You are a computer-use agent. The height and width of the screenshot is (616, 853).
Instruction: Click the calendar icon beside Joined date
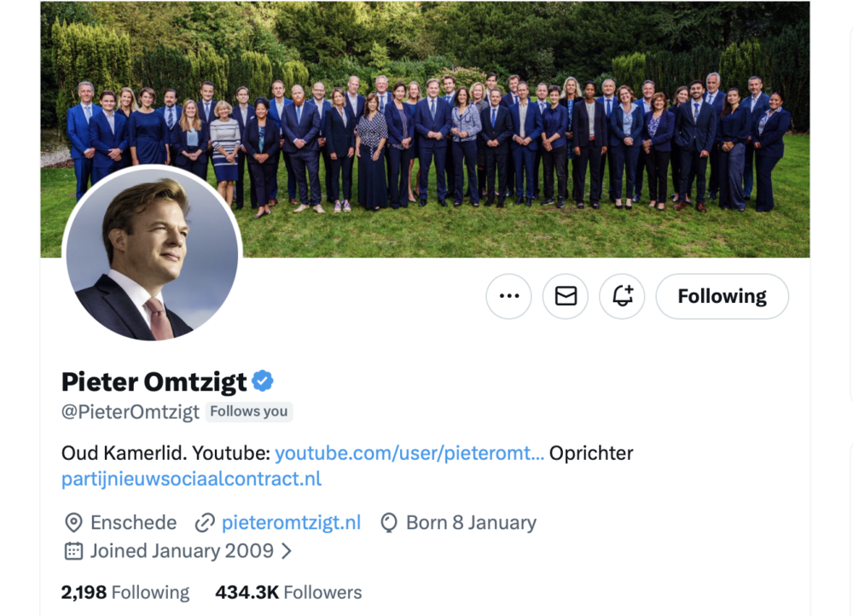(74, 551)
